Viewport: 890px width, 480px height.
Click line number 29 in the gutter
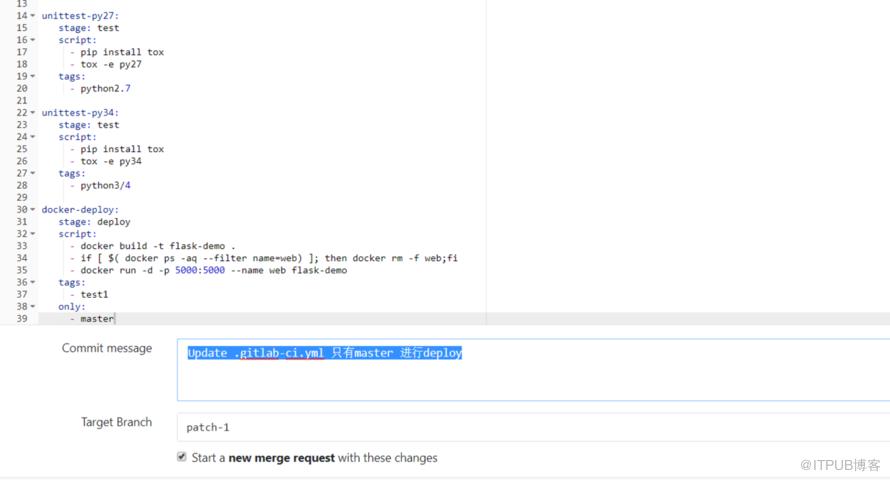(x=22, y=197)
